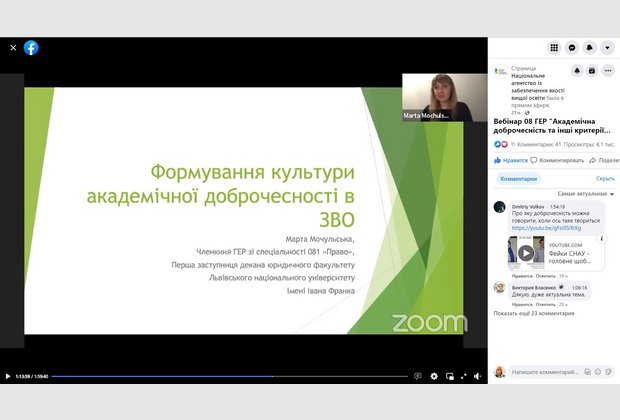Switch to the Комментарии tab
Screen dimensions: 620x420
click(x=519, y=179)
